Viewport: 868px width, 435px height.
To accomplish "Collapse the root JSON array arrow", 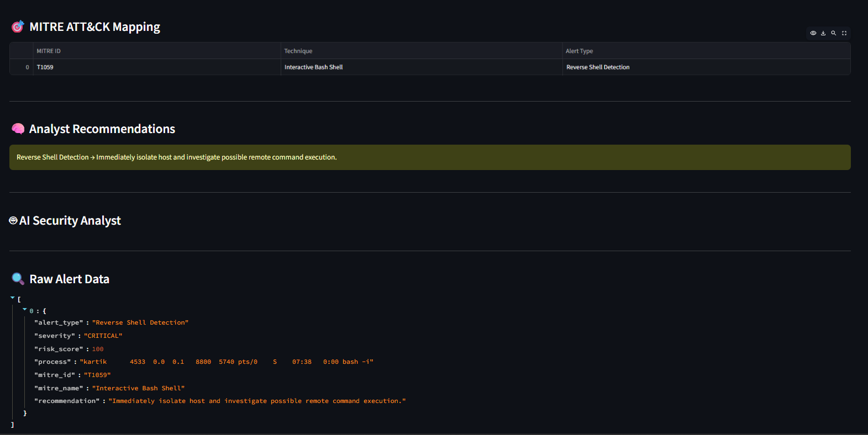I will pos(13,298).
